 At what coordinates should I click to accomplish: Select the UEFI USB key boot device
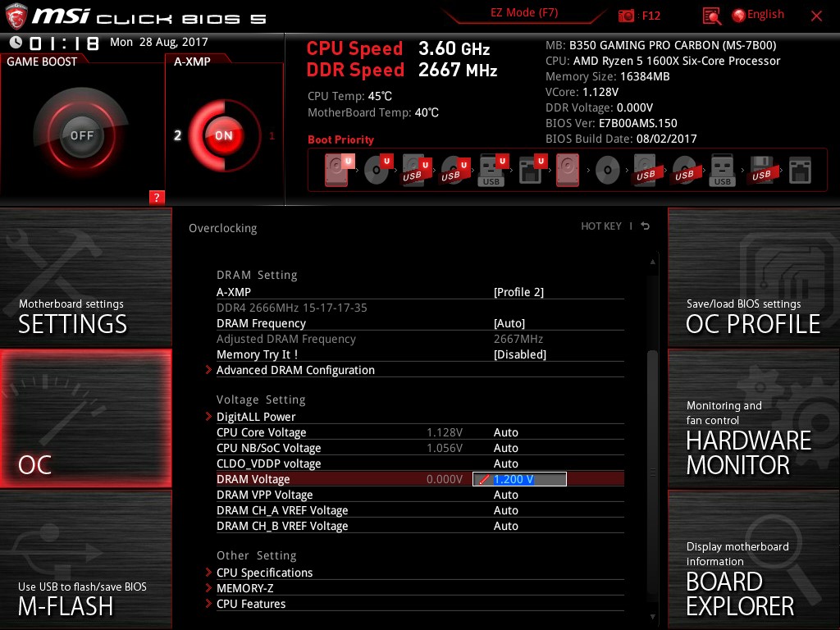pyautogui.click(x=493, y=170)
